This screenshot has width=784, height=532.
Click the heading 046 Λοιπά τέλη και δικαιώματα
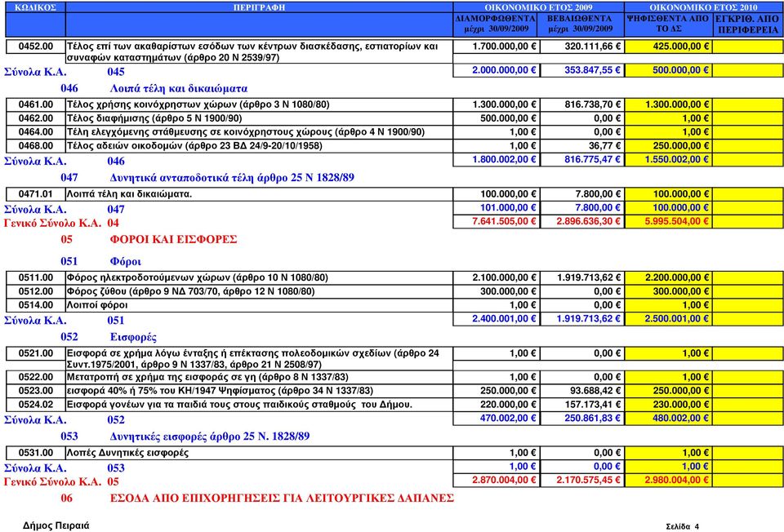(154, 88)
